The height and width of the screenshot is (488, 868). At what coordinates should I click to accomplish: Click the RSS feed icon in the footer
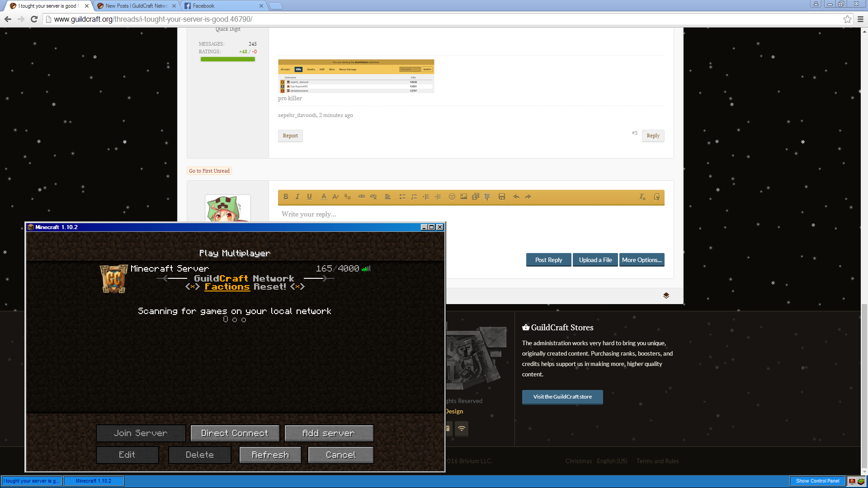pyautogui.click(x=462, y=428)
